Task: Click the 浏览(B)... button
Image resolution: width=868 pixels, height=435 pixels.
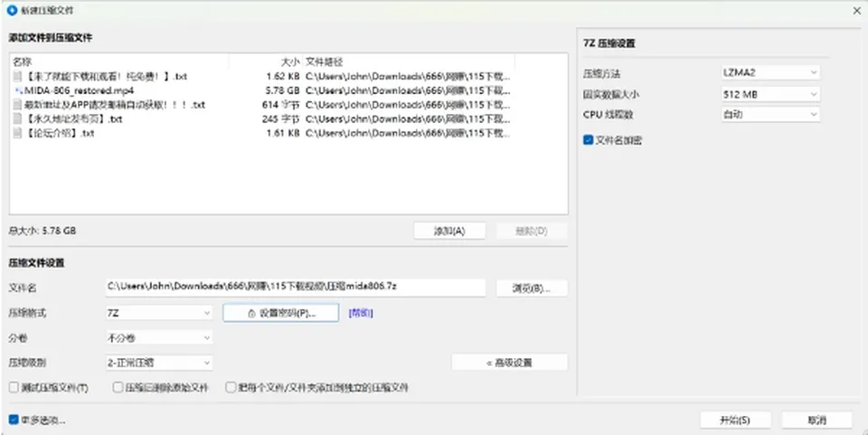Action: tap(532, 288)
